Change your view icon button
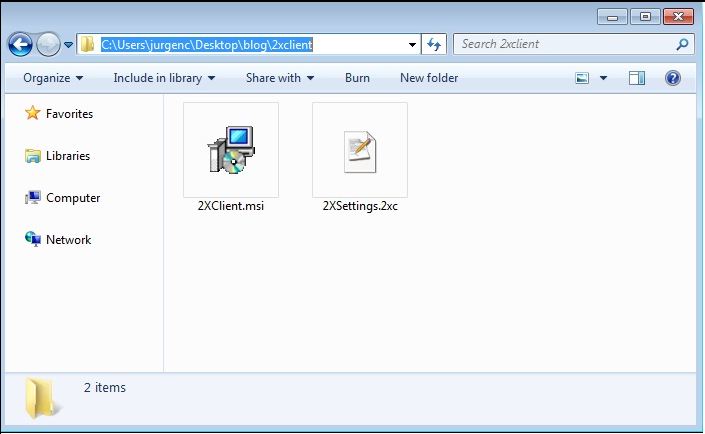 [582, 78]
